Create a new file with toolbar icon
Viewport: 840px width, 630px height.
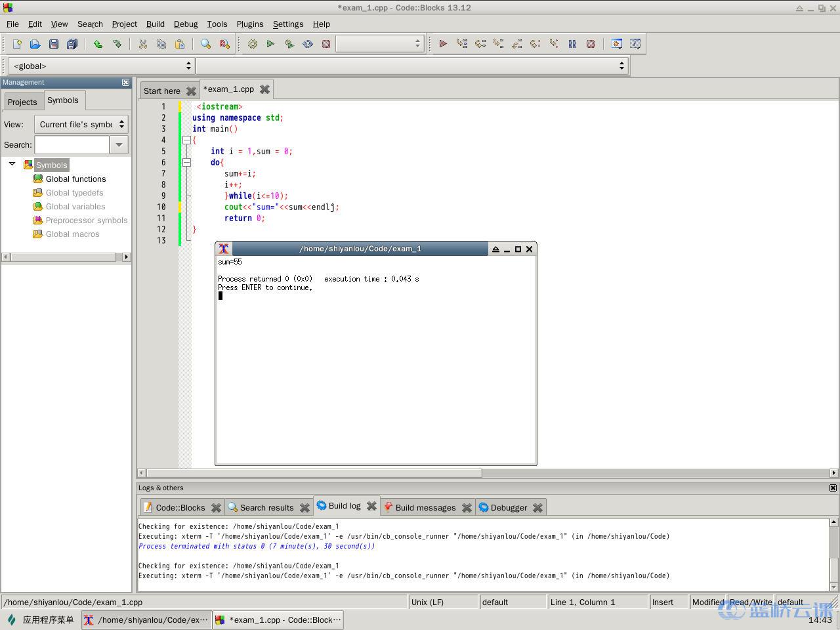coord(17,44)
